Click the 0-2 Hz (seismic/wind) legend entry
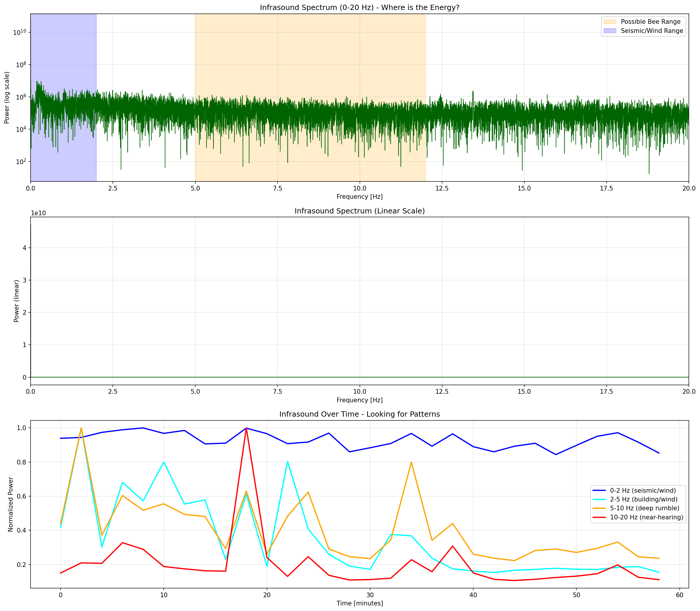The image size is (700, 611). click(643, 491)
